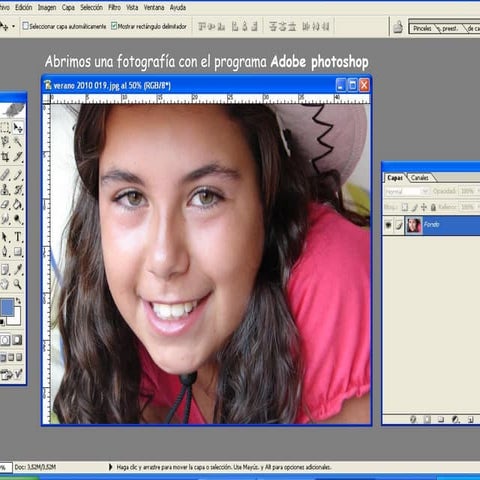
Task: Open the Capa menu
Action: [68, 7]
